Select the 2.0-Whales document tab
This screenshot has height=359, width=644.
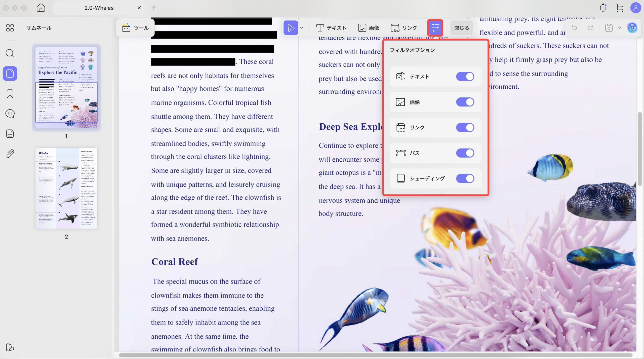99,8
